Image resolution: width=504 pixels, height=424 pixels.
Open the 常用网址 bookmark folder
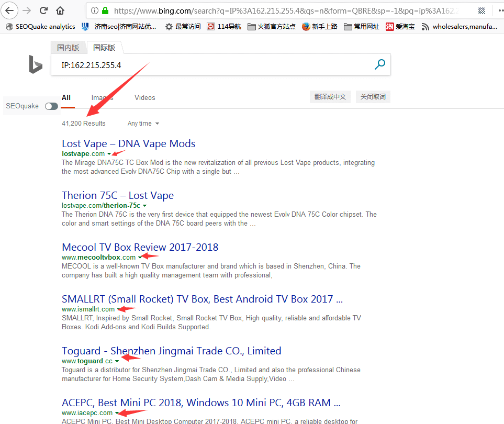tap(362, 26)
